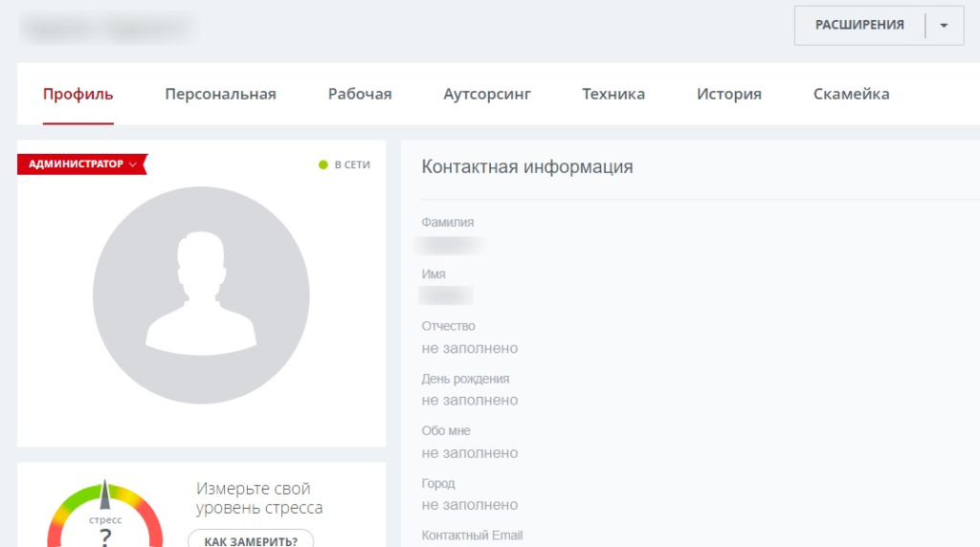980x547 pixels.
Task: Click the profile avatar placeholder
Action: [x=201, y=295]
